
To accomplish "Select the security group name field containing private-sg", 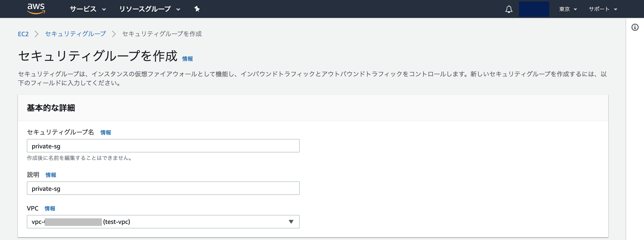I will click(163, 146).
